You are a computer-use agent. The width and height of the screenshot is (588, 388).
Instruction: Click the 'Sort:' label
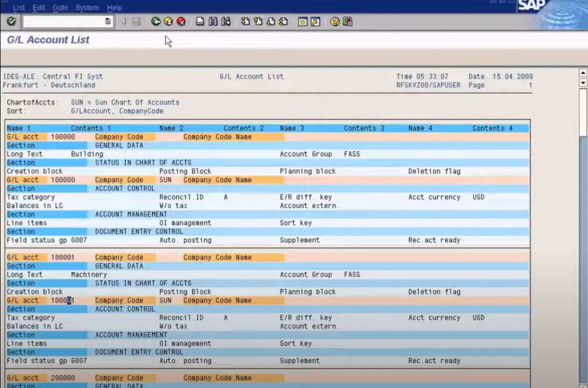point(17,111)
